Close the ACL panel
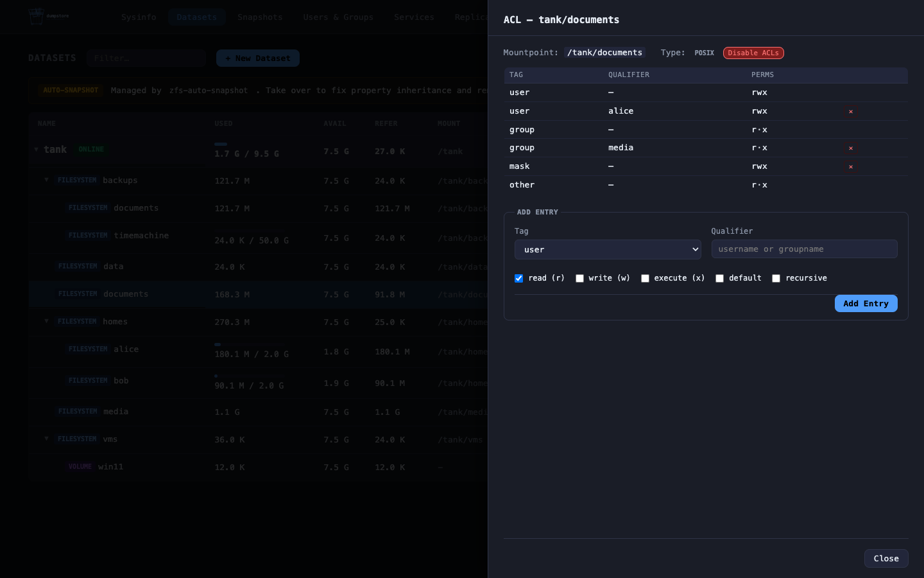The height and width of the screenshot is (578, 924). (x=886, y=559)
